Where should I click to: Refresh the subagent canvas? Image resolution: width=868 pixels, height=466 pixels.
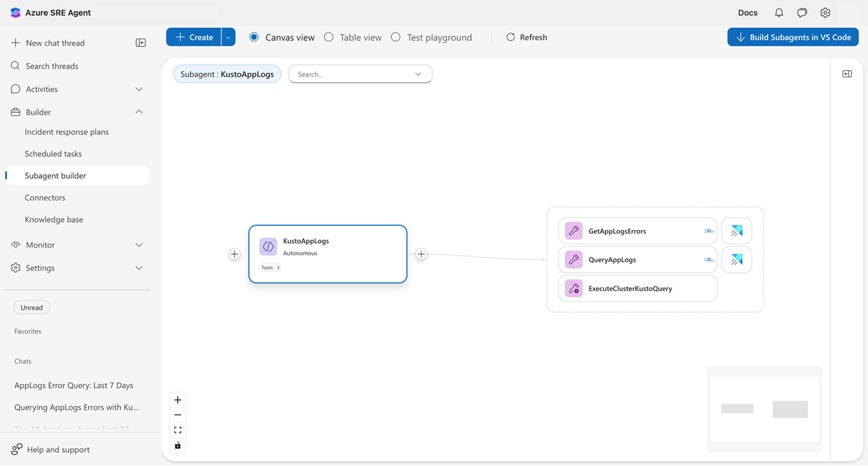click(527, 37)
